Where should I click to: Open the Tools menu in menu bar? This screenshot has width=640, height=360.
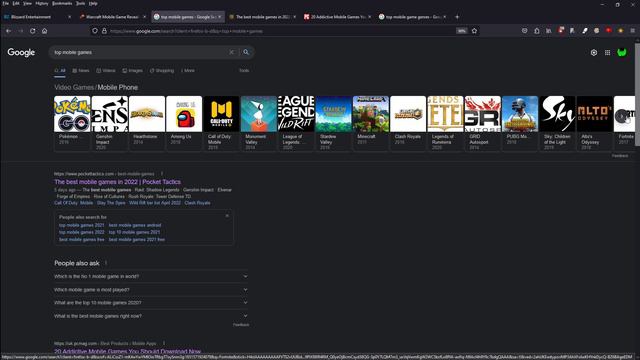80,3
